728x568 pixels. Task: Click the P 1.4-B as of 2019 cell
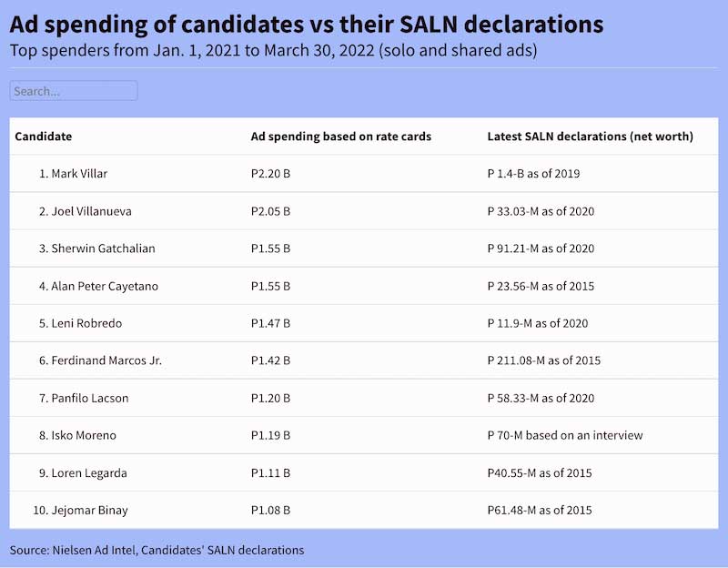click(533, 173)
